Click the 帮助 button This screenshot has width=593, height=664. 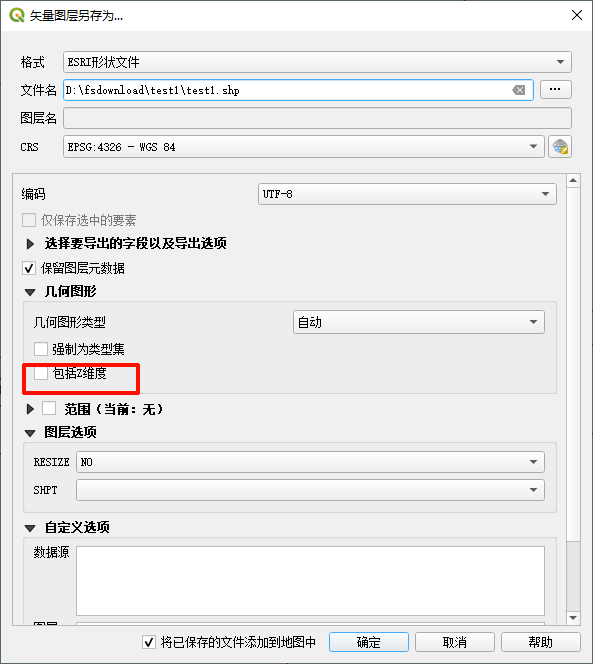[540, 642]
